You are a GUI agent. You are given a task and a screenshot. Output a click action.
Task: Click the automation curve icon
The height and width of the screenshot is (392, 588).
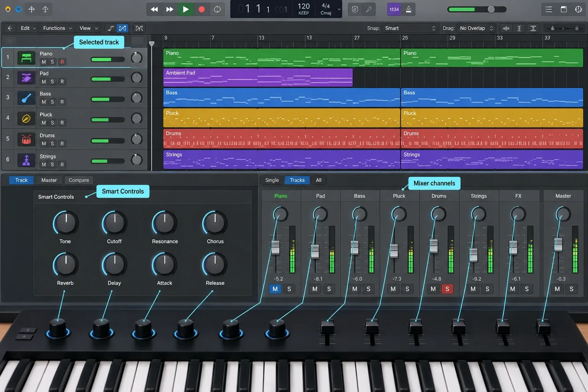click(111, 28)
